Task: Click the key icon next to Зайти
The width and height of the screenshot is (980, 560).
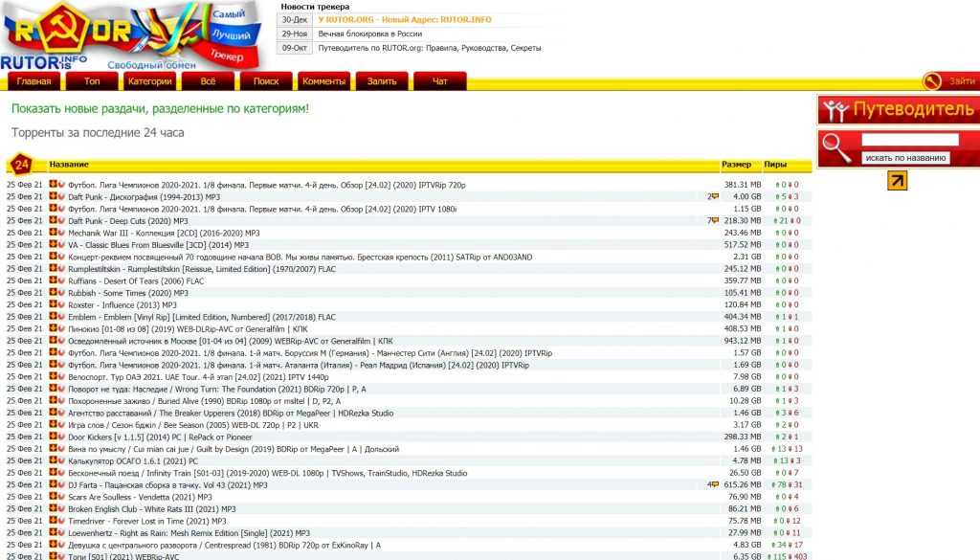Action: coord(932,81)
